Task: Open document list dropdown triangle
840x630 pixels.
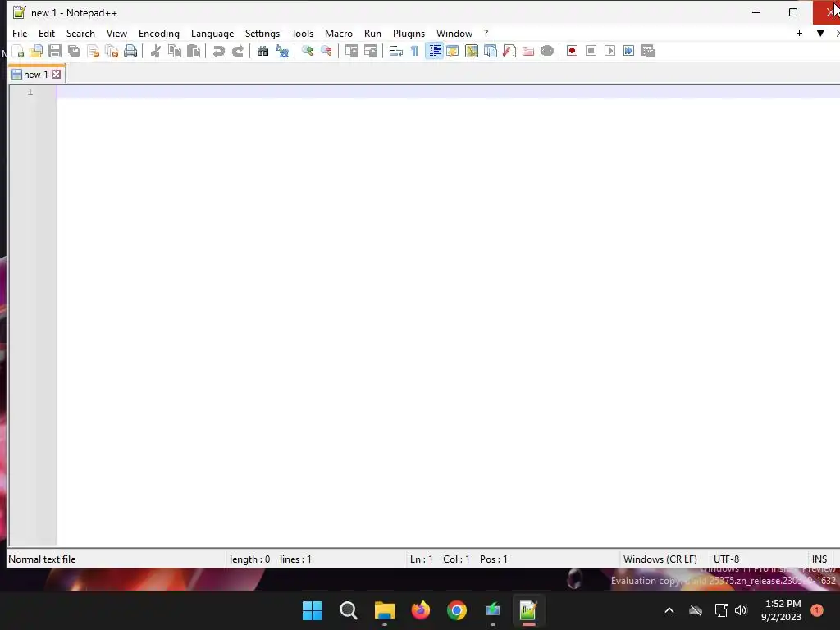Action: pos(820,33)
